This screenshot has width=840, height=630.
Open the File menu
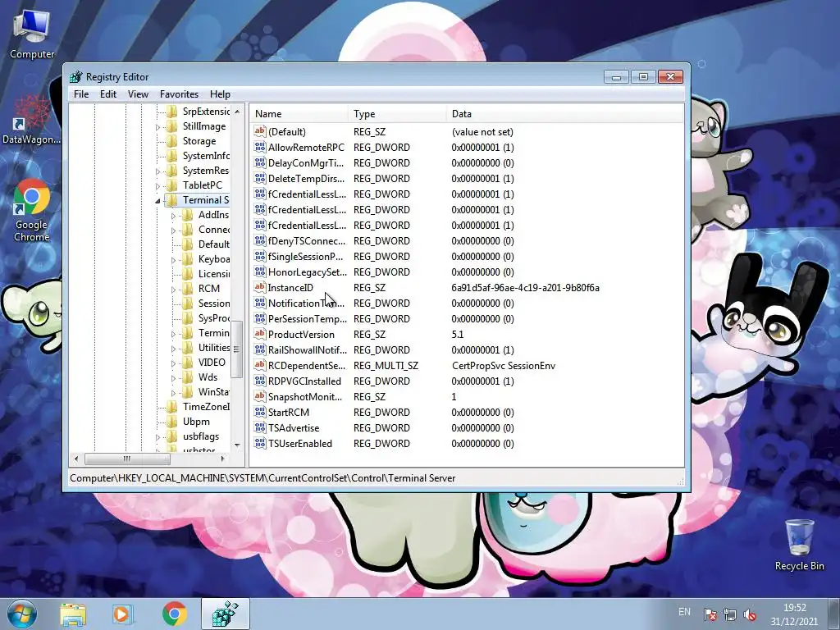[81, 94]
